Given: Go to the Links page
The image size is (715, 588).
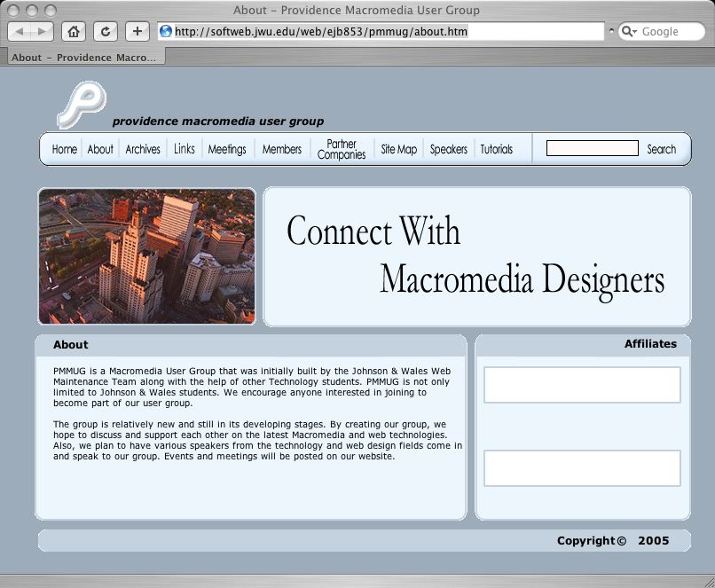Looking at the screenshot, I should coord(185,149).
